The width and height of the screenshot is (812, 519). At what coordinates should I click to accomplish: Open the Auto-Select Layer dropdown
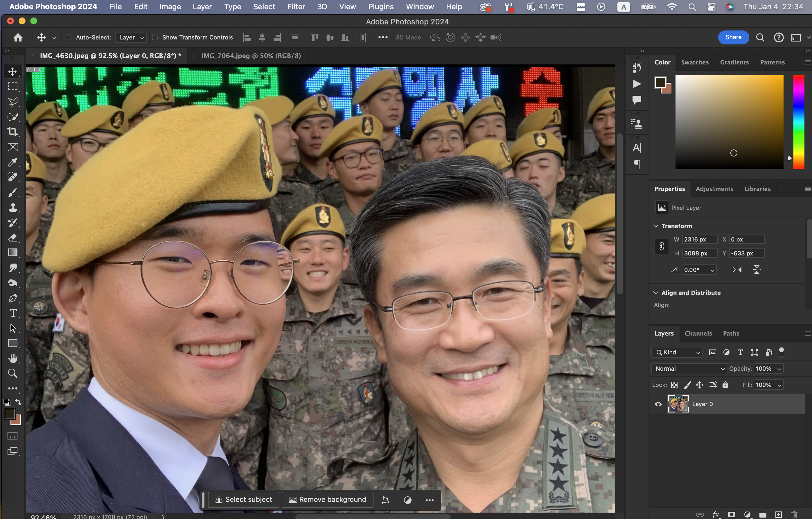(x=130, y=37)
